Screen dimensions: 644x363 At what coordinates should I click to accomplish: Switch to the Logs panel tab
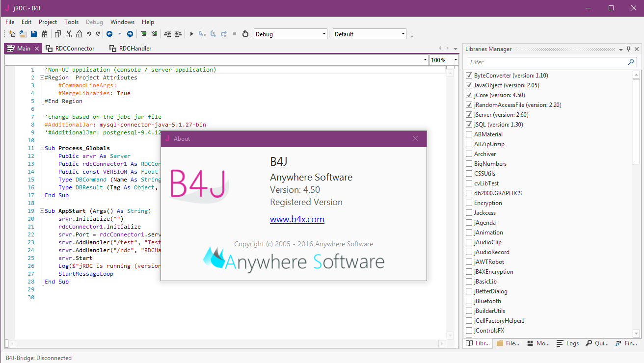pyautogui.click(x=568, y=343)
